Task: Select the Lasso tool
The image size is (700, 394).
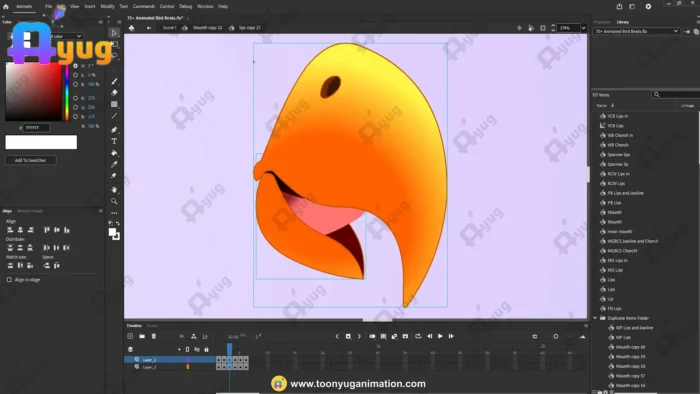Action: click(114, 56)
